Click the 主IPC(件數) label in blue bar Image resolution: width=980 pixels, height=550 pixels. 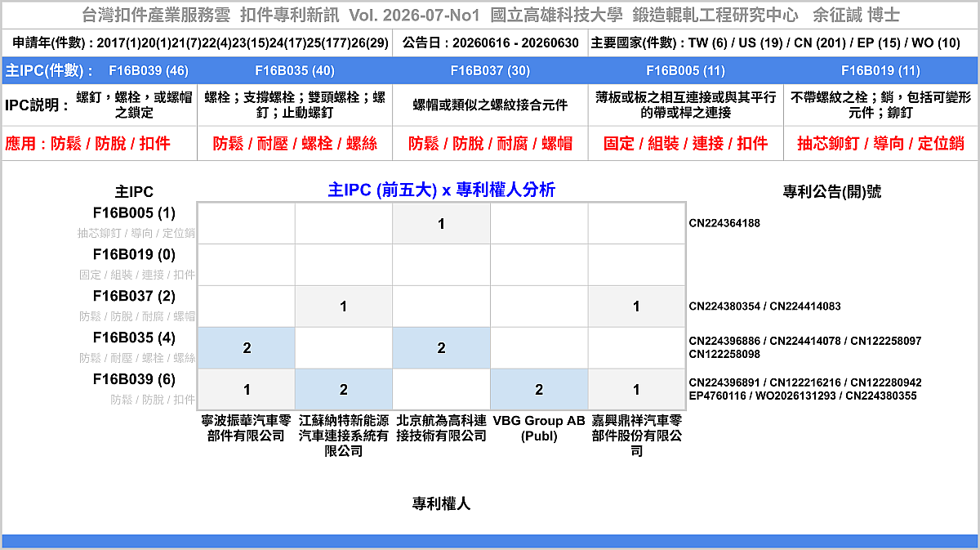click(49, 70)
